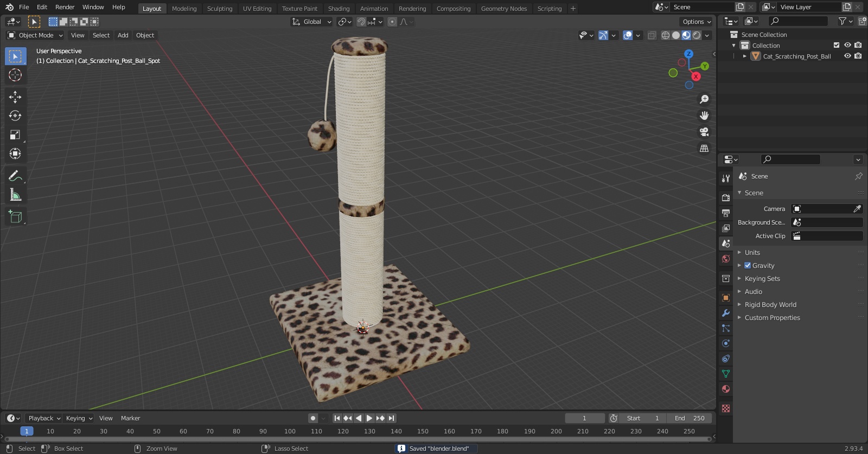Viewport: 868px width, 454px height.
Task: Open the Tool properties tab
Action: [726, 178]
